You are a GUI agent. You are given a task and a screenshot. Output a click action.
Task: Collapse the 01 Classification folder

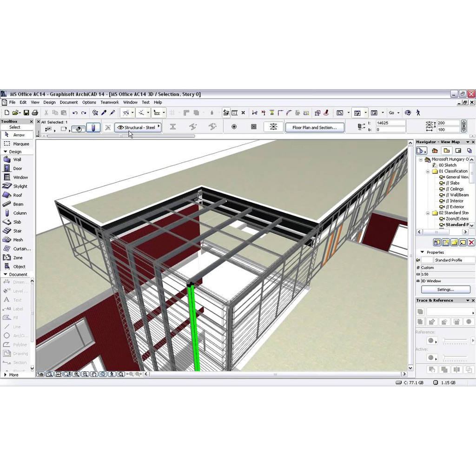[428, 171]
